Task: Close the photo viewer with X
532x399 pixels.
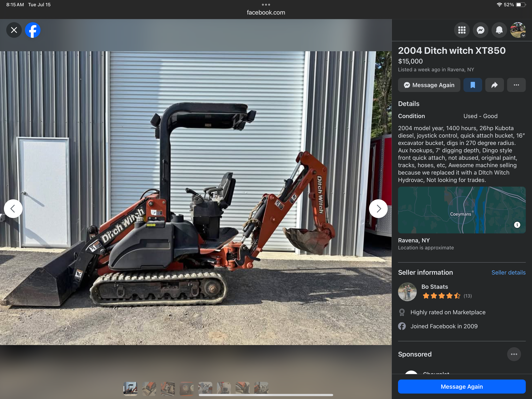Action: tap(14, 30)
